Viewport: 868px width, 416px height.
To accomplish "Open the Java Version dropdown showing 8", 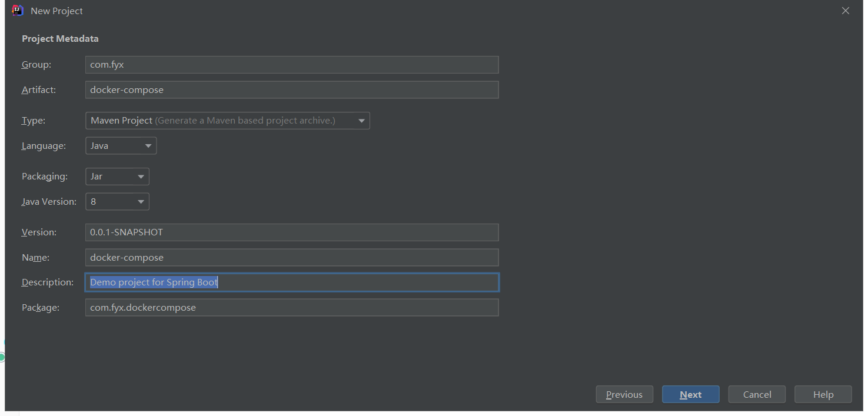I will pyautogui.click(x=117, y=201).
